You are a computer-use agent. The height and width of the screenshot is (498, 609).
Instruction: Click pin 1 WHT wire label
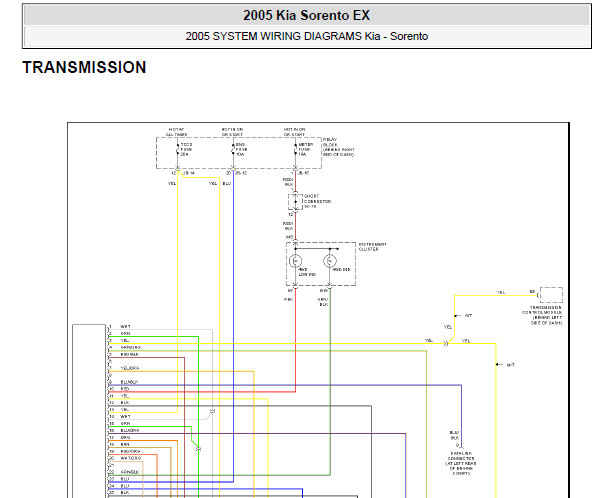[x=125, y=327]
